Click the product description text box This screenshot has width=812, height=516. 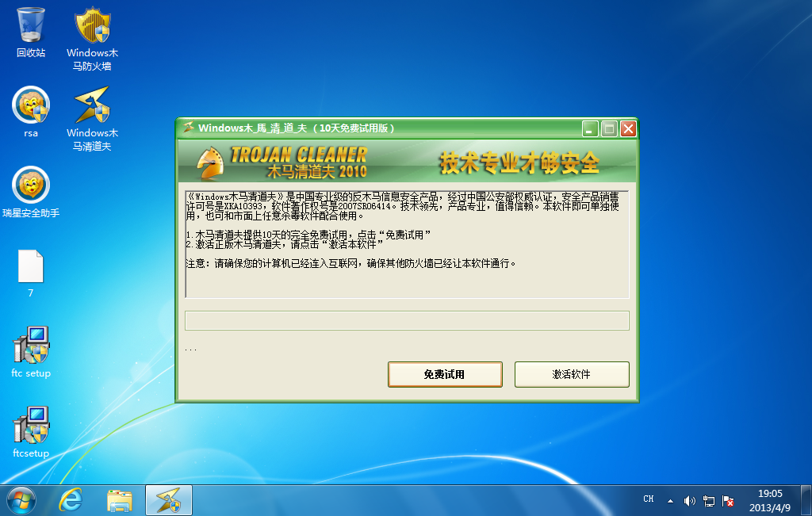[407, 244]
